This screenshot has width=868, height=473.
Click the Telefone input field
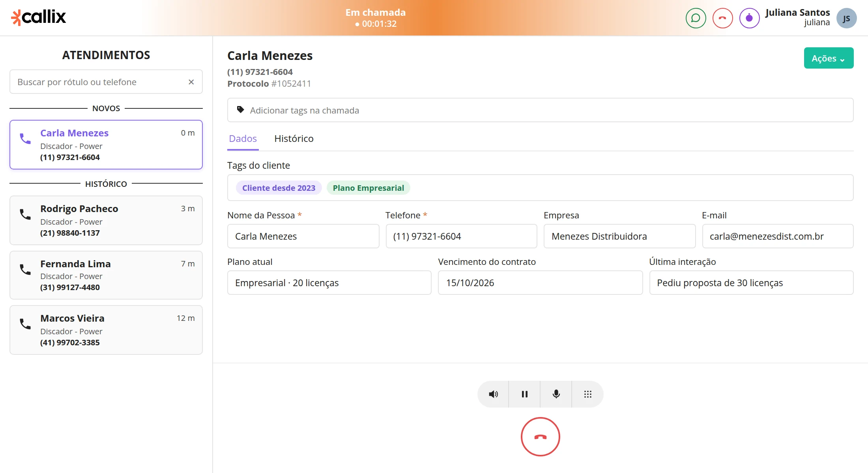tap(461, 236)
